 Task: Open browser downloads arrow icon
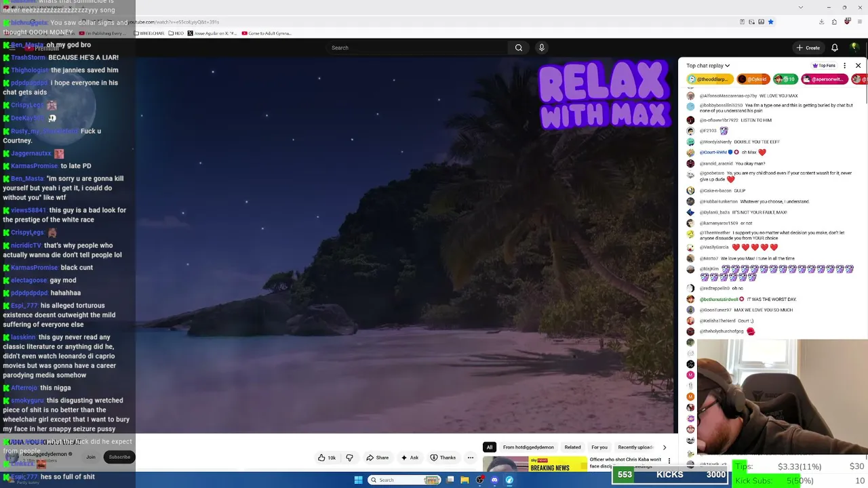[821, 22]
